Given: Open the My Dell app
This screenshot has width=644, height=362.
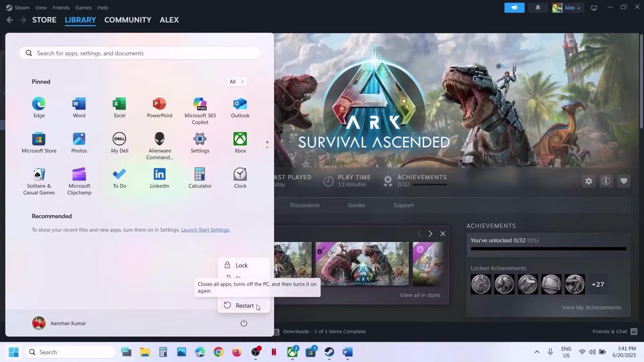Looking at the screenshot, I should 119,143.
